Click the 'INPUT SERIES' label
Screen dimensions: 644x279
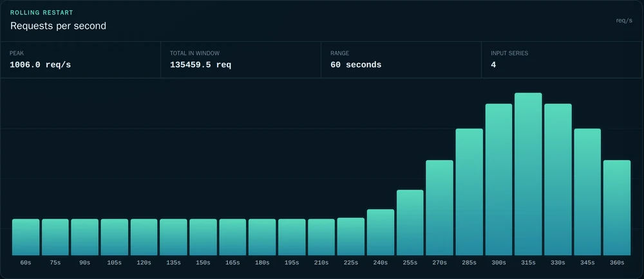point(509,53)
